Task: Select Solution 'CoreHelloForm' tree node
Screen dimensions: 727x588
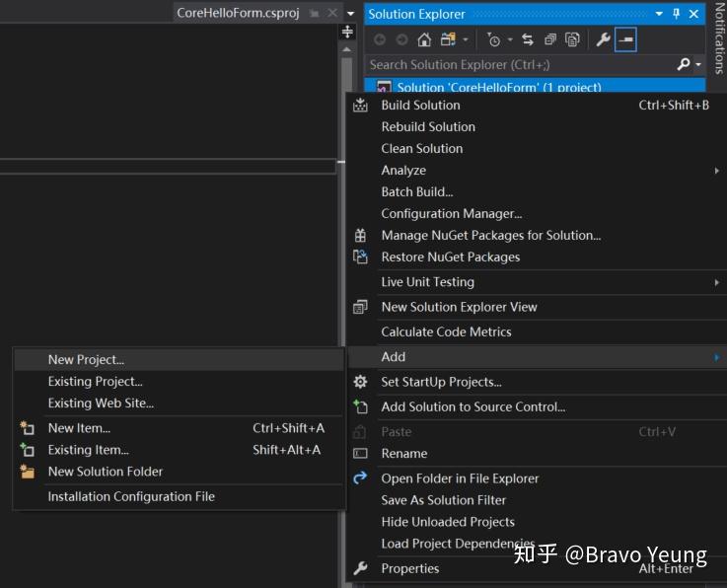Action: (x=535, y=86)
